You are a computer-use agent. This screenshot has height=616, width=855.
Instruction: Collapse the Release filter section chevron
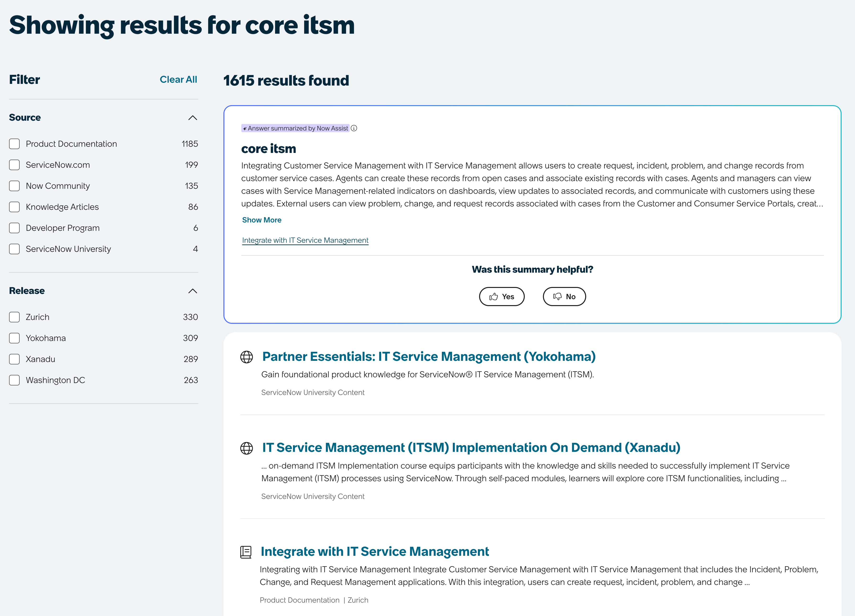193,291
